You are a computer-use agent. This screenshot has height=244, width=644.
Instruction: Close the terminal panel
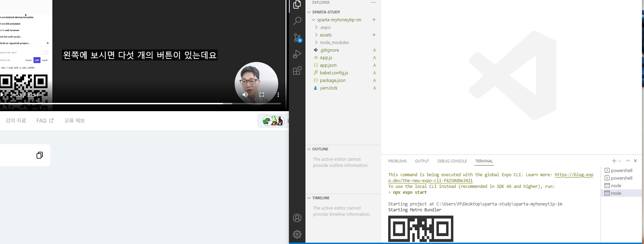click(x=635, y=161)
